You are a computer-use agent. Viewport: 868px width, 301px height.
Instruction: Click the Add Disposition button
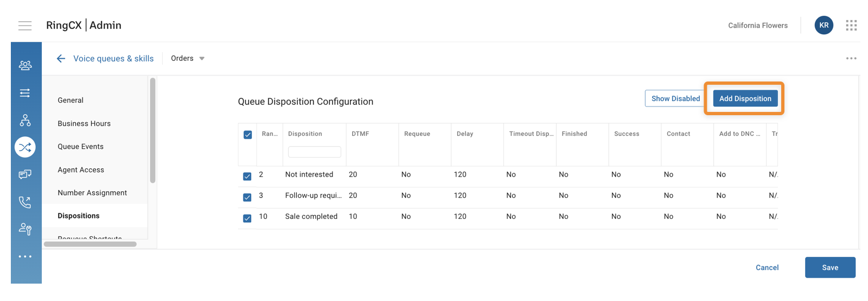coord(745,98)
